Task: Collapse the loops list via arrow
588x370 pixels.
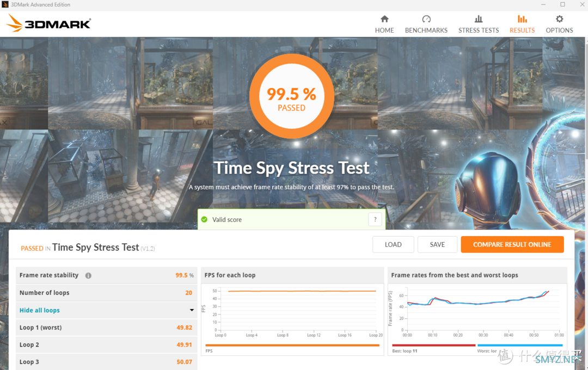Action: point(192,310)
